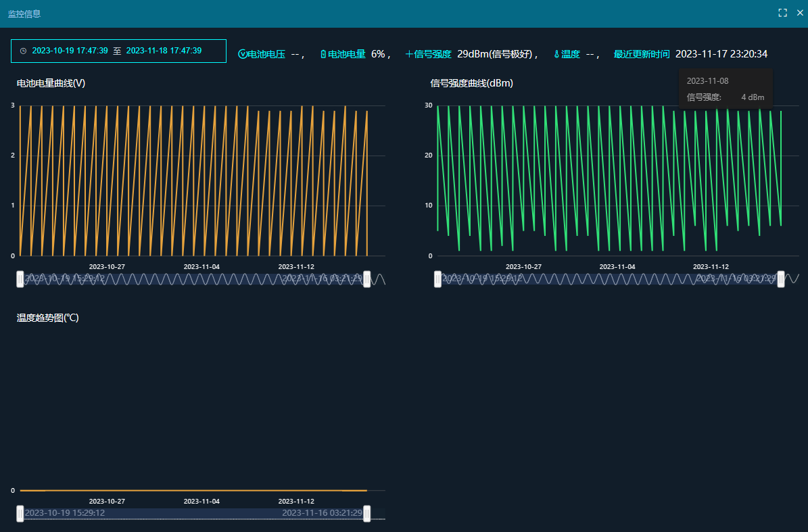
Task: Select start date 2023-10-19 17:47:39
Action: (x=70, y=51)
